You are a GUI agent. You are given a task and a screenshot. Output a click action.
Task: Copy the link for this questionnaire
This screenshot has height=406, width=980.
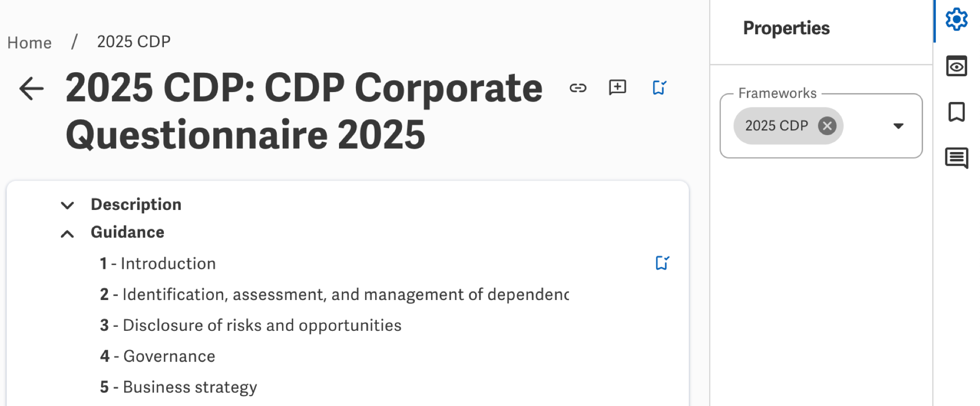578,88
